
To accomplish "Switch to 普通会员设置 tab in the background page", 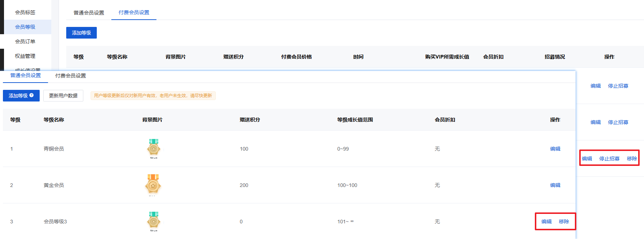I will pos(89,13).
